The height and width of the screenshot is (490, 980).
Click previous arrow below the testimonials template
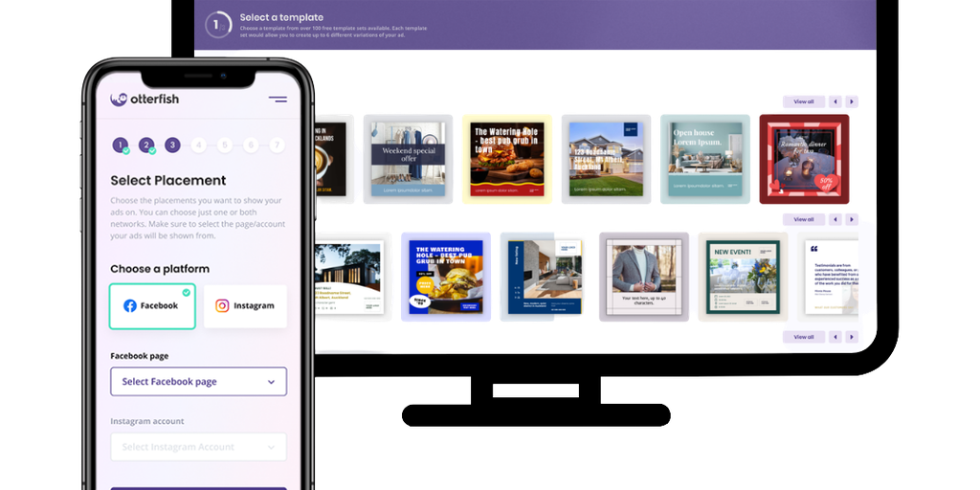point(835,337)
